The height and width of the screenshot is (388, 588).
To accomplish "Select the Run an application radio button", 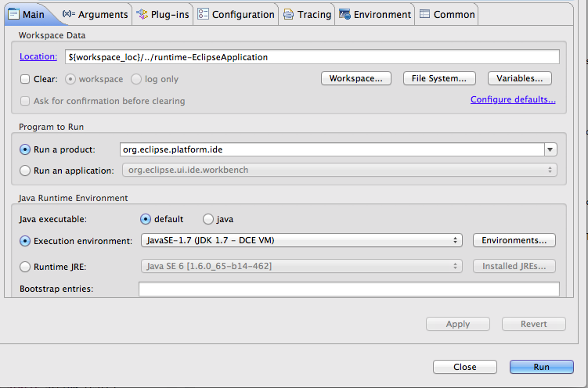I will (25, 171).
